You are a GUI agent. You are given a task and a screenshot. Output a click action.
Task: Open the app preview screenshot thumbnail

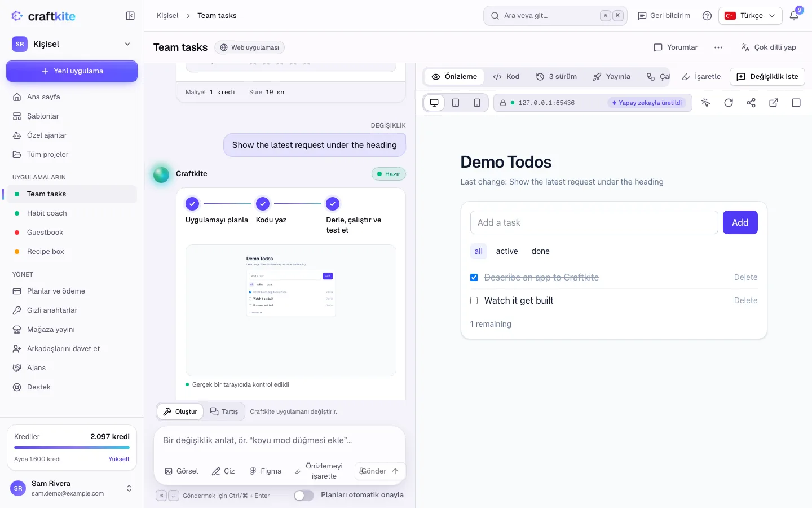tap(291, 310)
